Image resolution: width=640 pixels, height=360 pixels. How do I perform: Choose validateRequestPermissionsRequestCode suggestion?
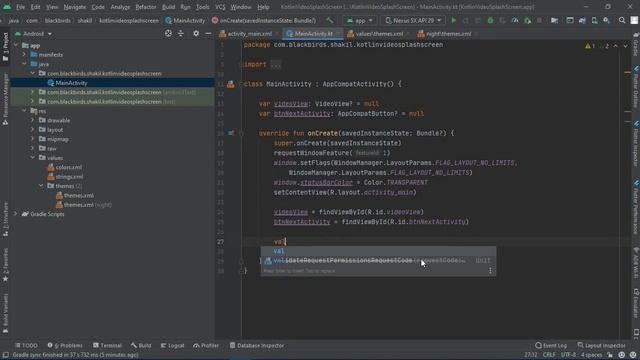(x=378, y=260)
